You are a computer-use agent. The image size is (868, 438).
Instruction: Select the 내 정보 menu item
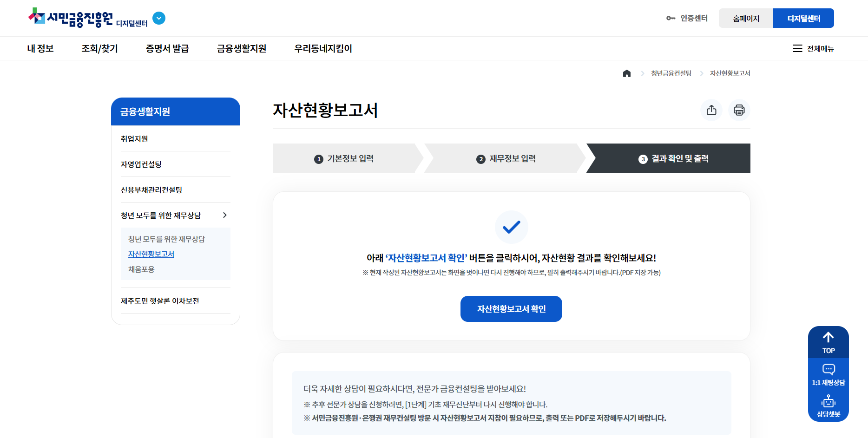tap(40, 48)
